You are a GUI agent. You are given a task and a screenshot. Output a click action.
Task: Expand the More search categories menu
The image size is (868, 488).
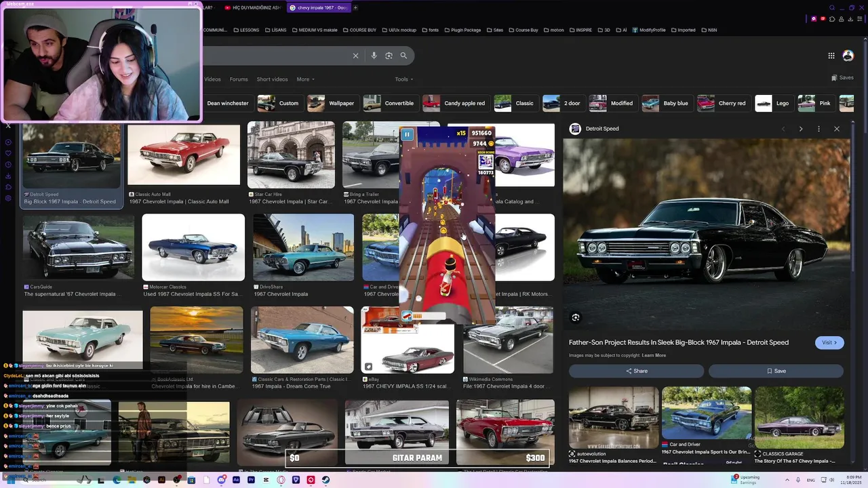(305, 79)
